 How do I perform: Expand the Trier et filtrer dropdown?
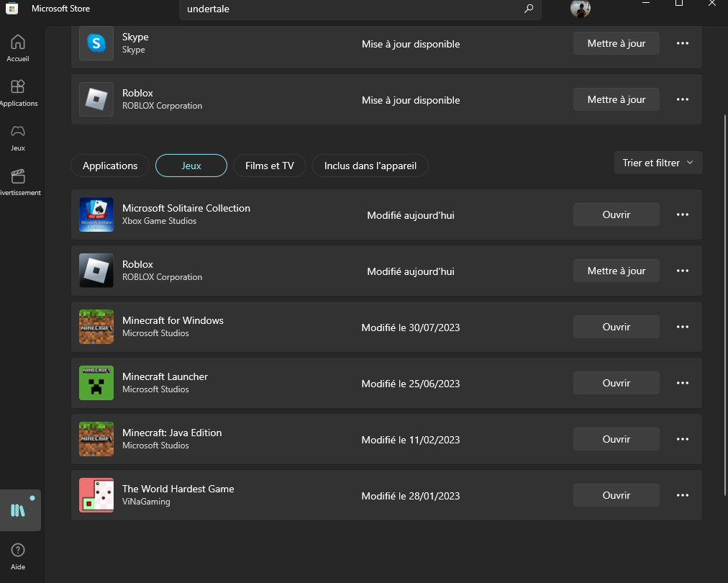tap(658, 163)
